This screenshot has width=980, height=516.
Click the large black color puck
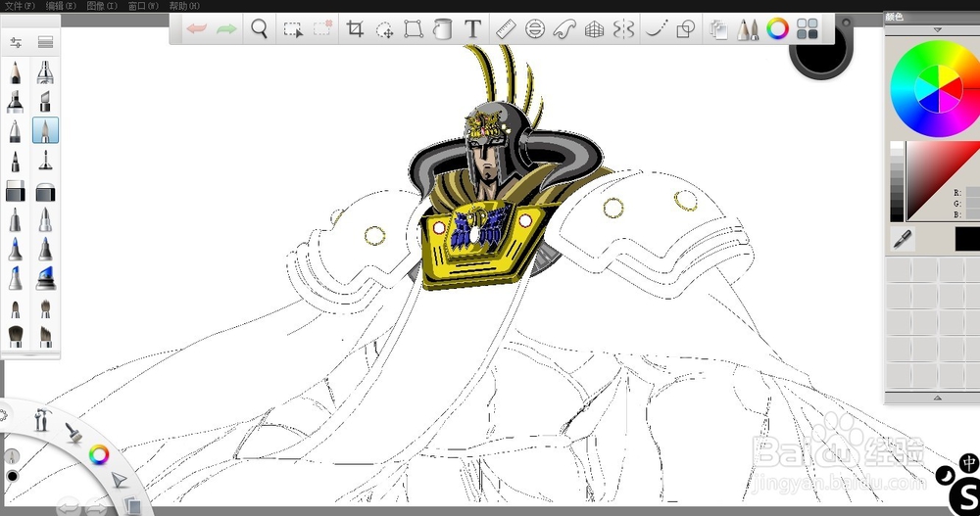[x=820, y=50]
